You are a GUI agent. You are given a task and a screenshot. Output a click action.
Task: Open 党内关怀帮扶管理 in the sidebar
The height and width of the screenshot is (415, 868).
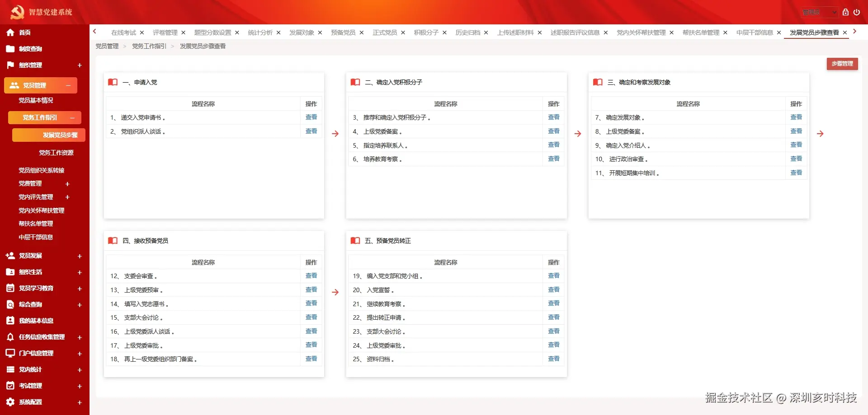[42, 210]
